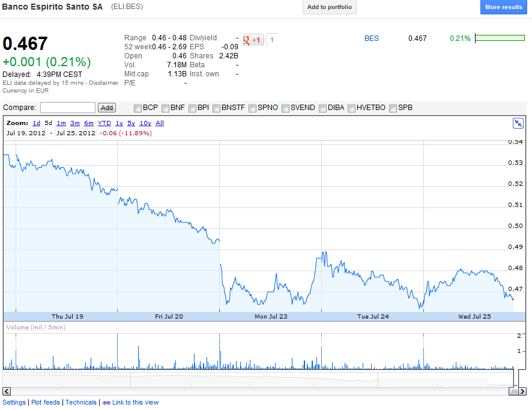Click the More results button

click(504, 7)
